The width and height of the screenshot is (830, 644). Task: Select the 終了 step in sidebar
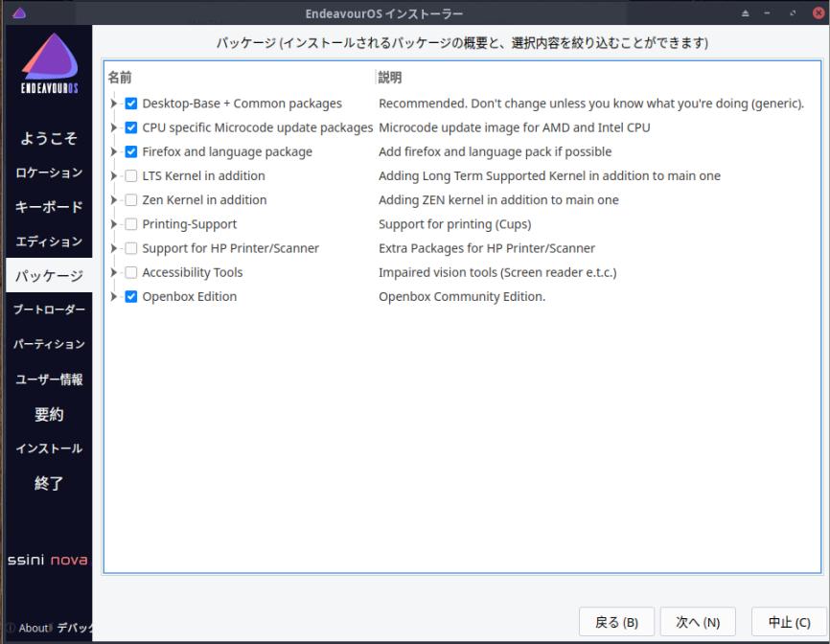click(x=49, y=483)
